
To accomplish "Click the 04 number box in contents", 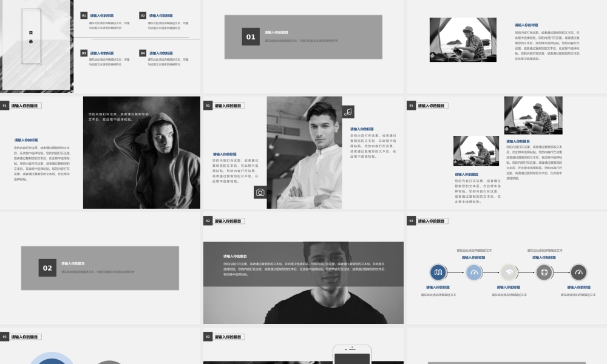I will 143,53.
